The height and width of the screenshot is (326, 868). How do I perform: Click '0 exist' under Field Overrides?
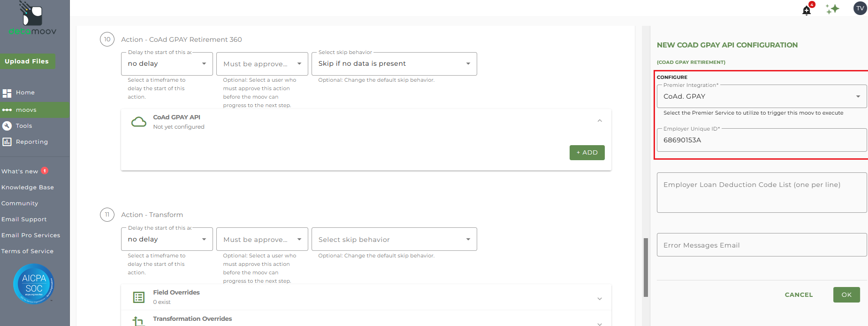(x=162, y=302)
